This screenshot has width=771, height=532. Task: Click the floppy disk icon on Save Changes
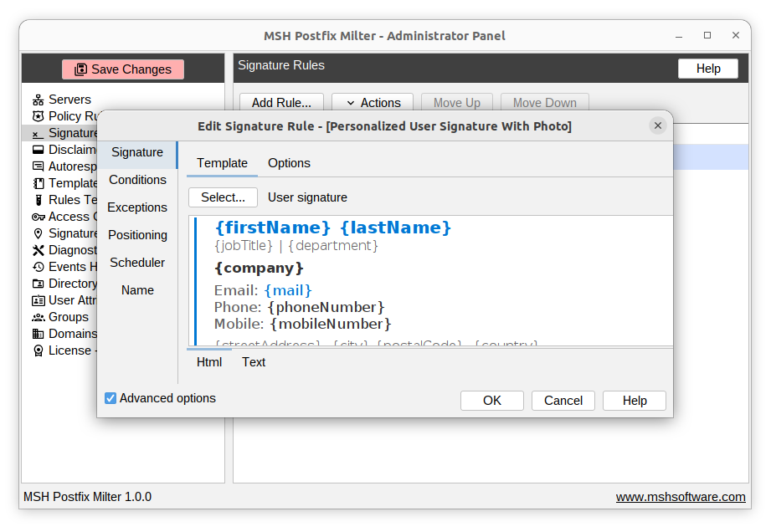pos(80,69)
